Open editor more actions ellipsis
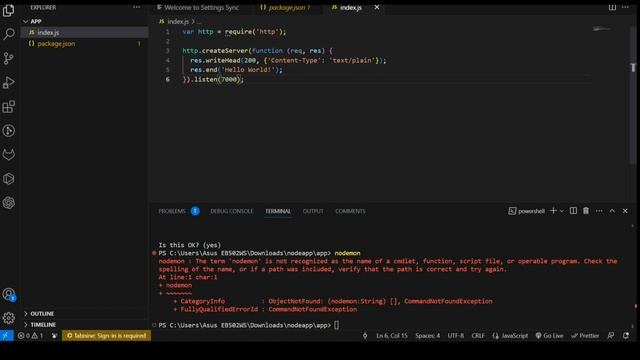This screenshot has width=640, height=360. point(625,7)
